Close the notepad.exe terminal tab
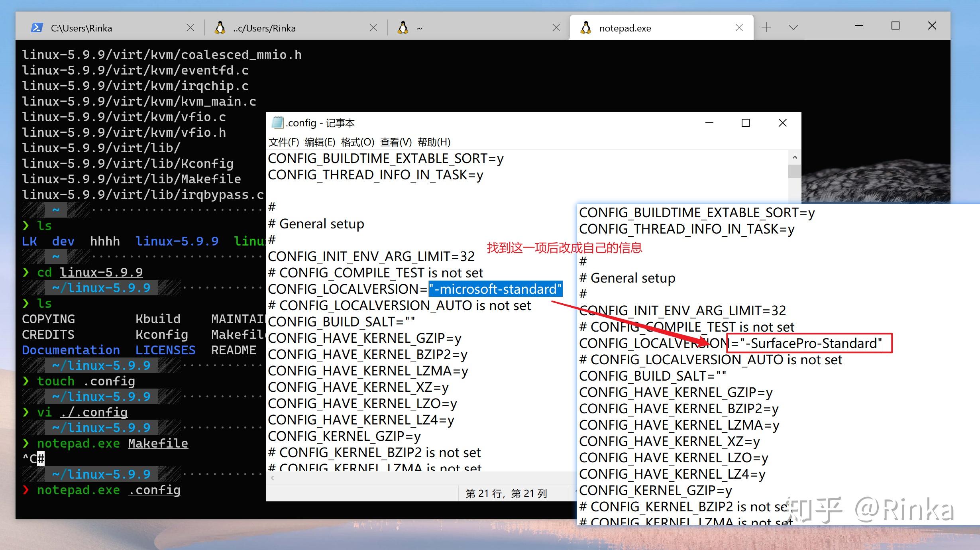This screenshot has height=550, width=980. point(739,27)
